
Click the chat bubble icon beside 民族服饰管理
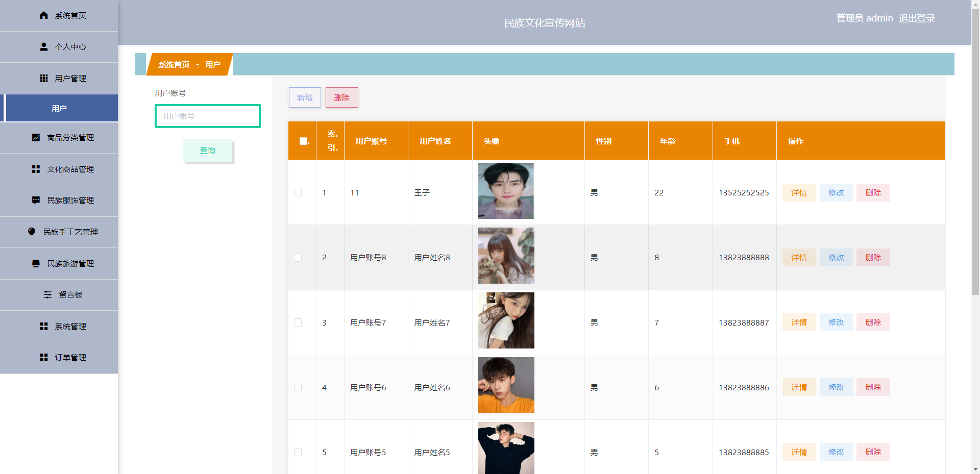36,200
